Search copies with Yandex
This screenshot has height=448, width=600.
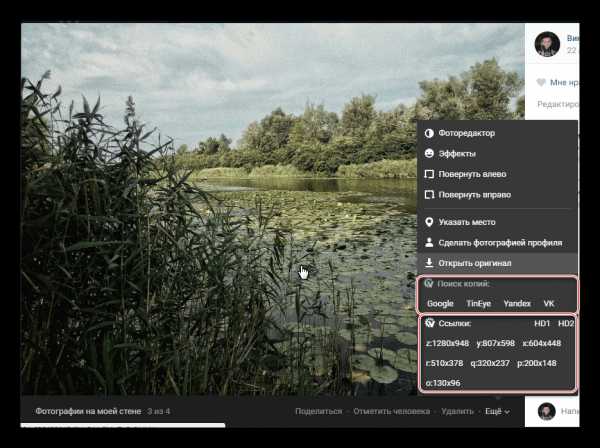(x=517, y=304)
